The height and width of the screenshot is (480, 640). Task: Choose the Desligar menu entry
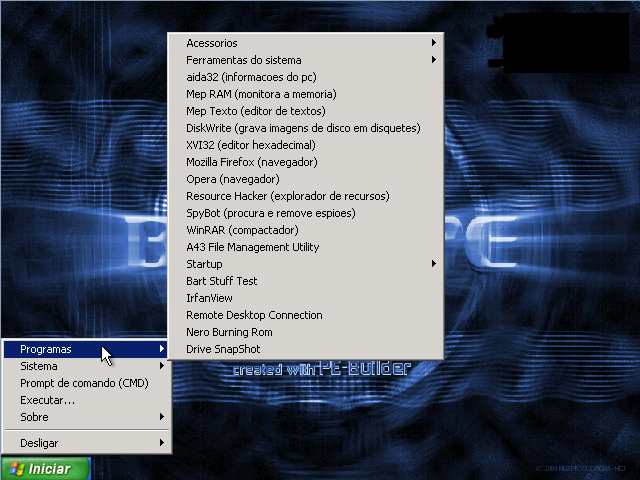click(87, 443)
